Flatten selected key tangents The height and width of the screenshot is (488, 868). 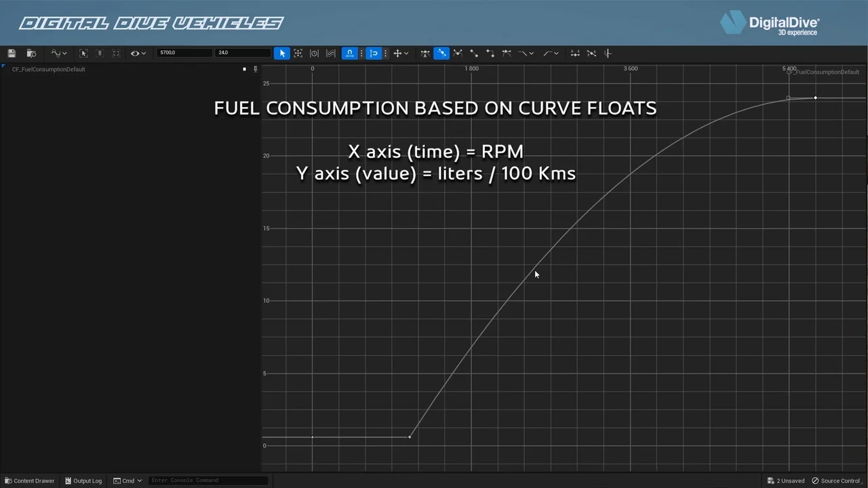pos(575,53)
